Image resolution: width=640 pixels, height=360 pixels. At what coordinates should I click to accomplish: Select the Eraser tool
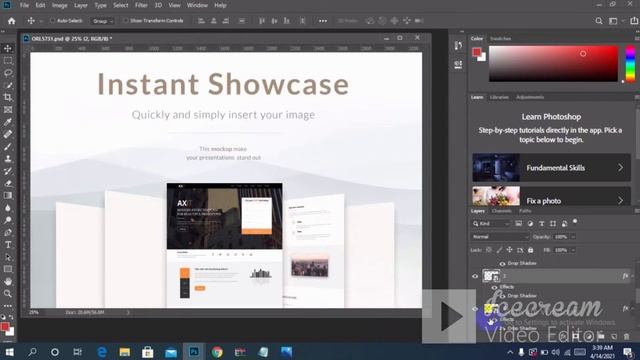[x=8, y=183]
